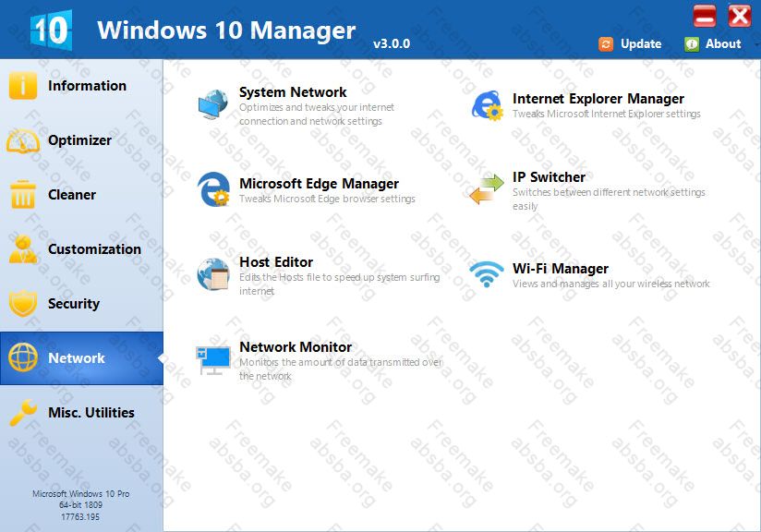Click 'Tweaks Microsoft Internet Explorer settings' description
The image size is (761, 532).
point(607,115)
